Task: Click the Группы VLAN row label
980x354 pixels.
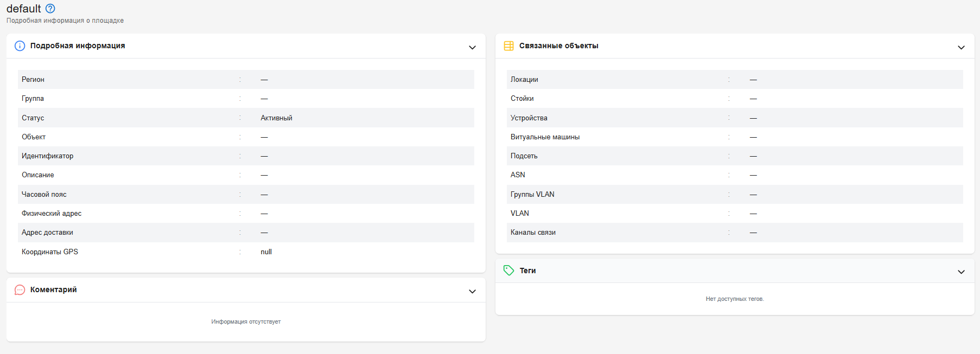Action: click(532, 194)
